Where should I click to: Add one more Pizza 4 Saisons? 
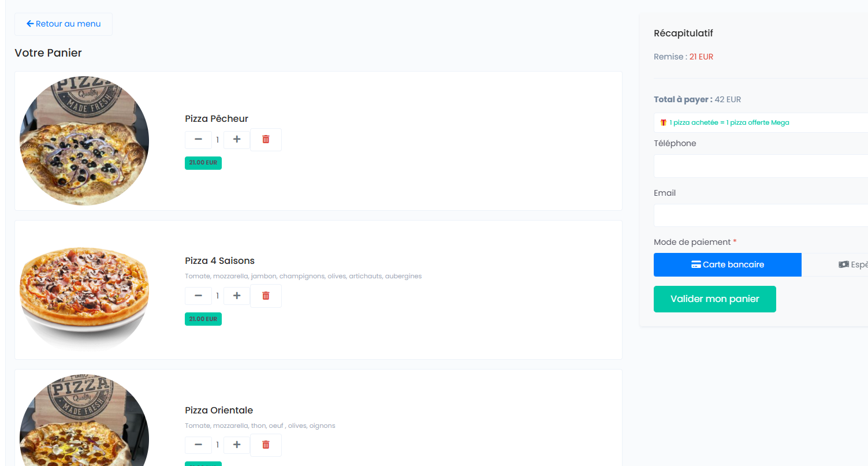[x=236, y=296]
